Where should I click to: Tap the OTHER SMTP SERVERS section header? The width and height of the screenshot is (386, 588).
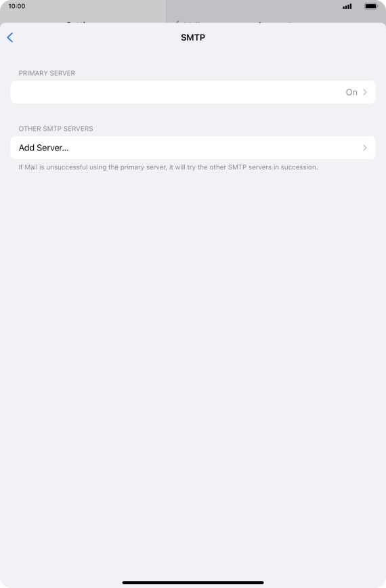click(x=56, y=129)
